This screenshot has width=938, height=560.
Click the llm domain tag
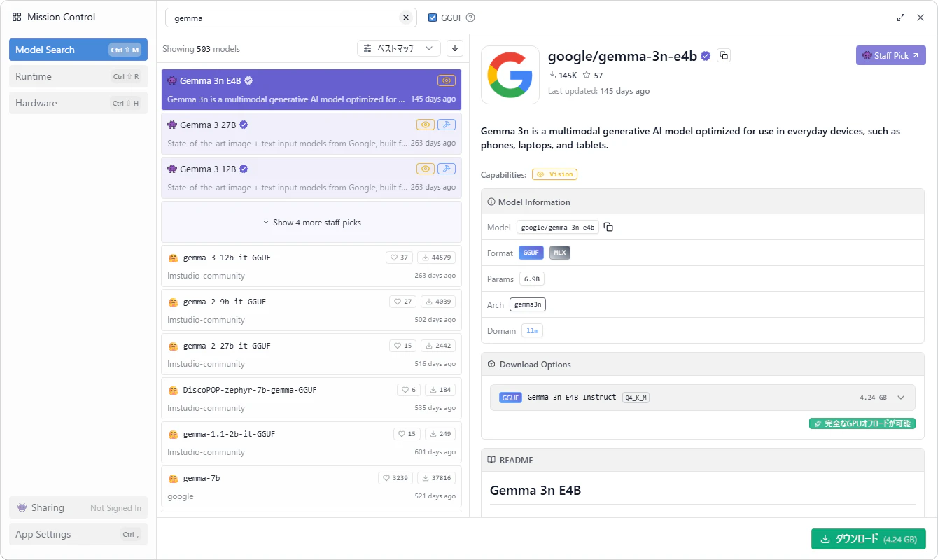[x=532, y=330]
